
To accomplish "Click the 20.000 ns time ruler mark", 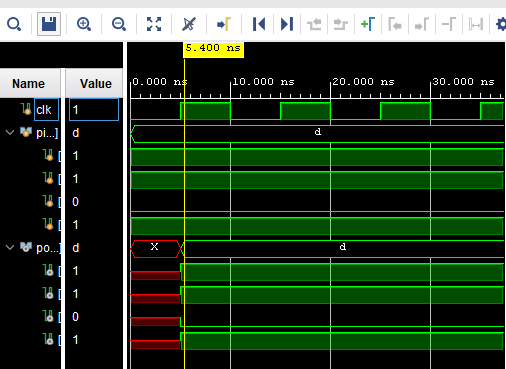I will pos(363,82).
